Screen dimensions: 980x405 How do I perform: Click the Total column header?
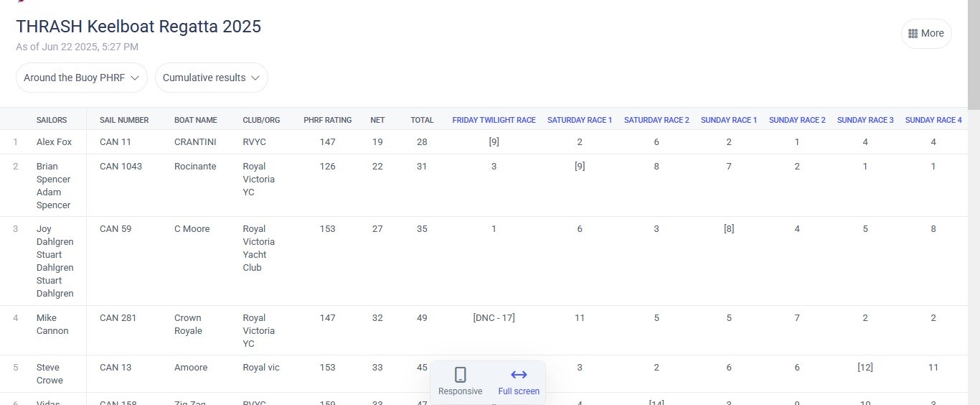(422, 120)
